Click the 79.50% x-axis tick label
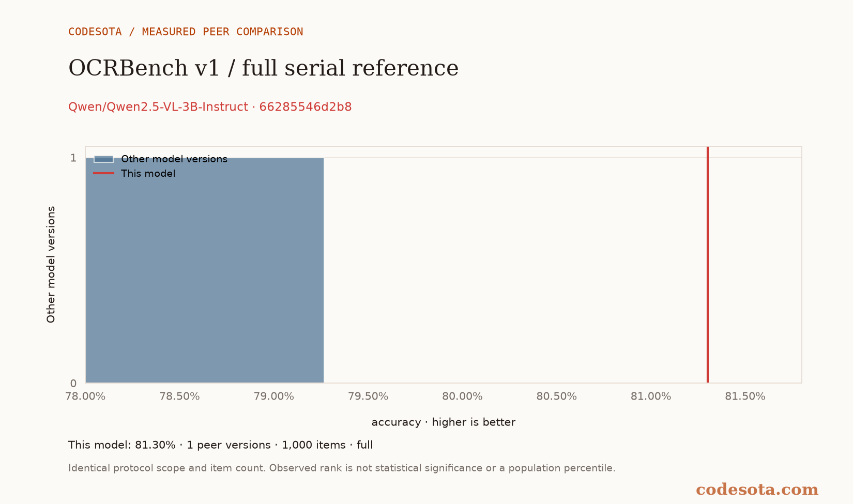Screen dimensions: 853x504 [368, 396]
